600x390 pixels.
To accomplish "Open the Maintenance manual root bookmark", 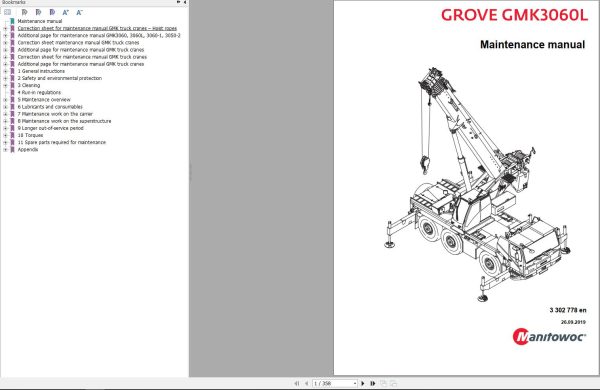I will click(x=40, y=21).
